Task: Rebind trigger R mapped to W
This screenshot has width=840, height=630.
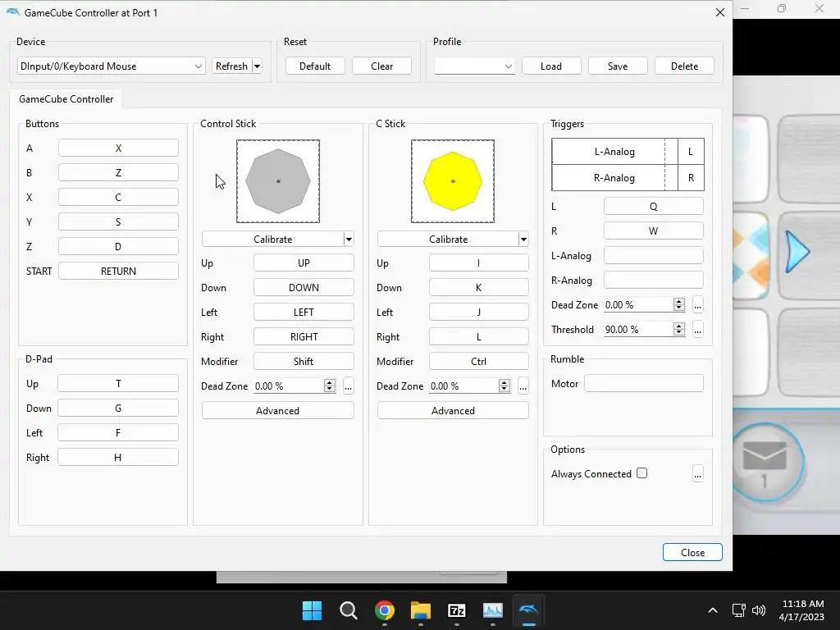Action: pyautogui.click(x=654, y=231)
